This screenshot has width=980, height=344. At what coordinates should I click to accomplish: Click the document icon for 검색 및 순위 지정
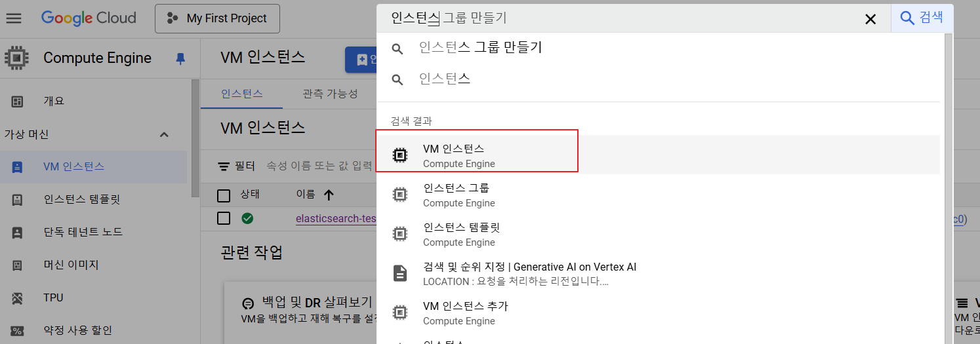tap(399, 273)
